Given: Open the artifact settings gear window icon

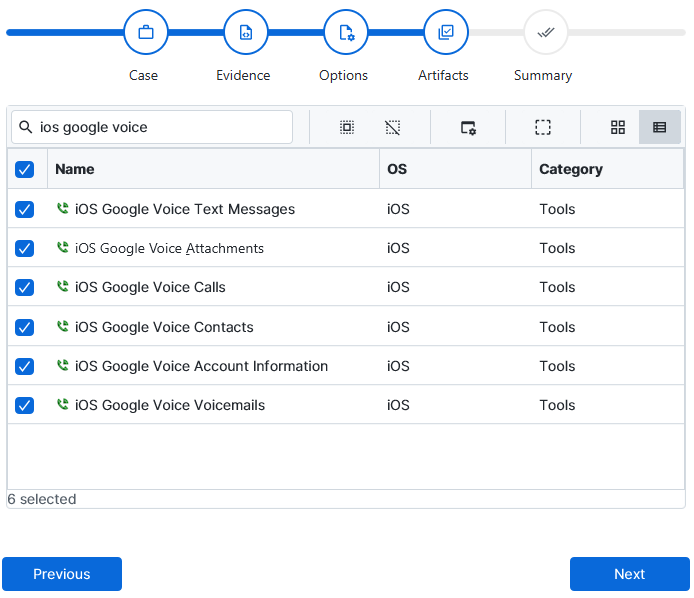Looking at the screenshot, I should (468, 127).
